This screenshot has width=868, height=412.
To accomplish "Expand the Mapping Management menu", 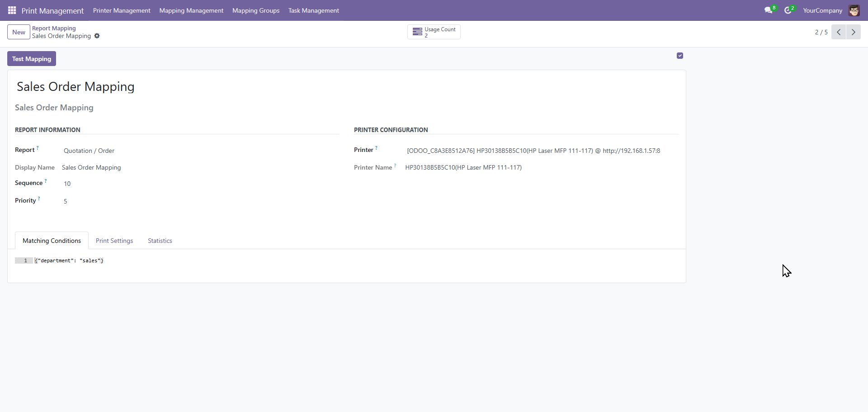I will [x=191, y=10].
